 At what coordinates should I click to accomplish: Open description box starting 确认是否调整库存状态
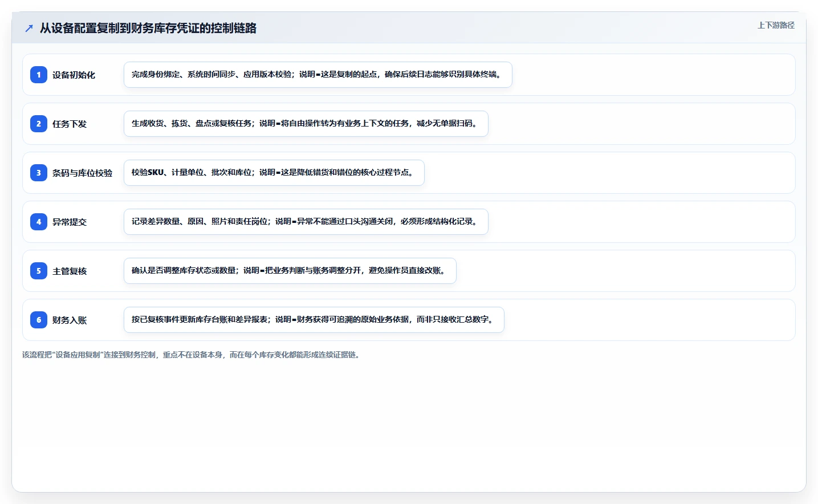290,271
